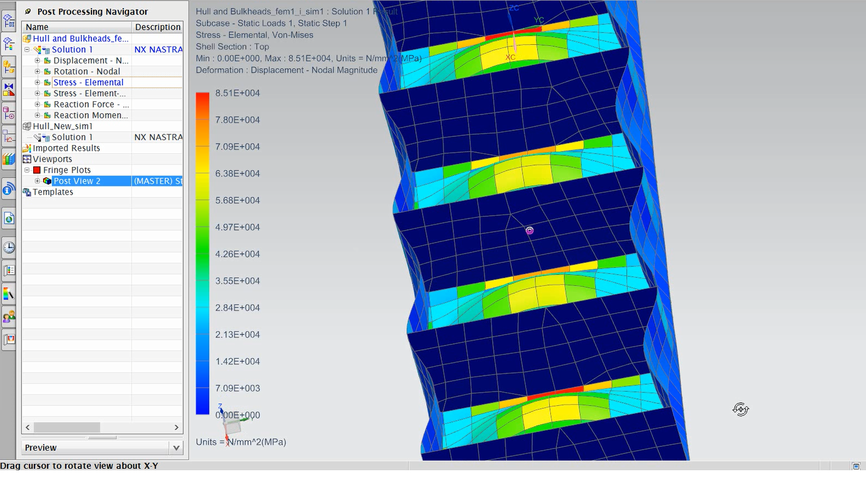
Task: Select Hull_New_sim1 tree item
Action: point(63,126)
